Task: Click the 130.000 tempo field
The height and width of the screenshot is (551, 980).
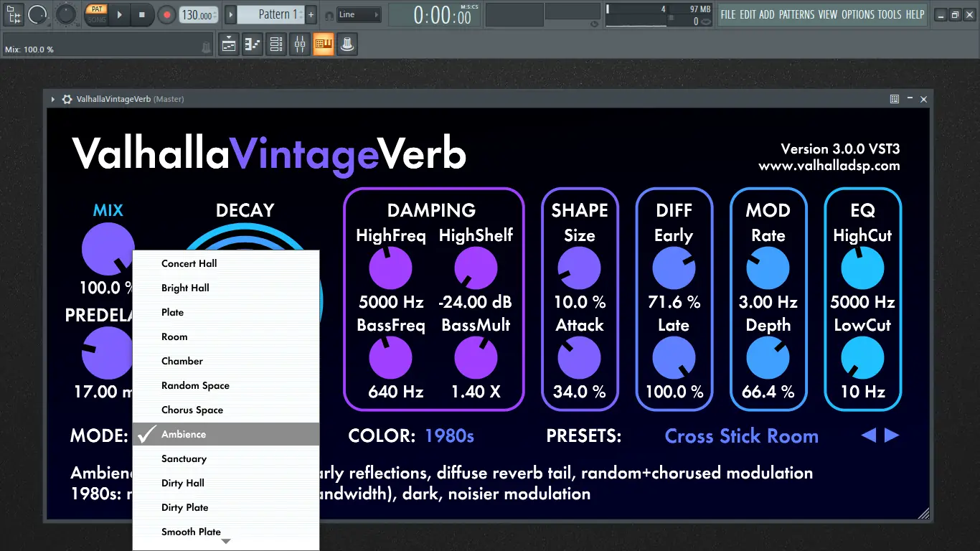Action: click(x=199, y=14)
